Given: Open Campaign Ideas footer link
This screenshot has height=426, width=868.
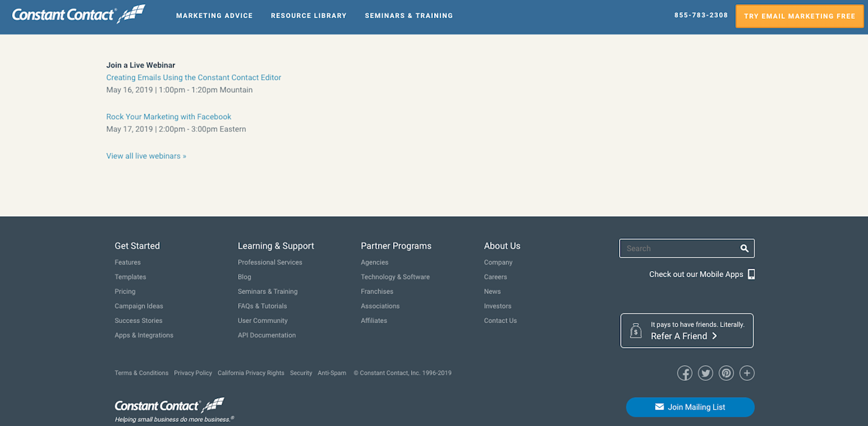Looking at the screenshot, I should (139, 306).
